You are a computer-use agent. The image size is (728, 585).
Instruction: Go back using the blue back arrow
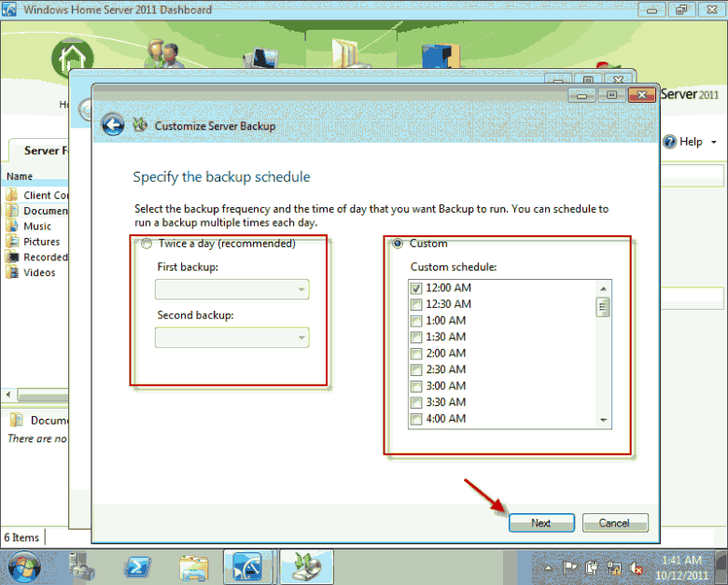pyautogui.click(x=113, y=124)
